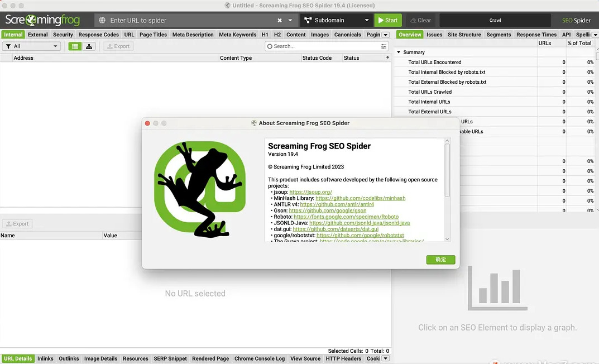Viewport: 599px width, 364px height.
Task: Click the confirm button in About dialog
Action: (440, 260)
